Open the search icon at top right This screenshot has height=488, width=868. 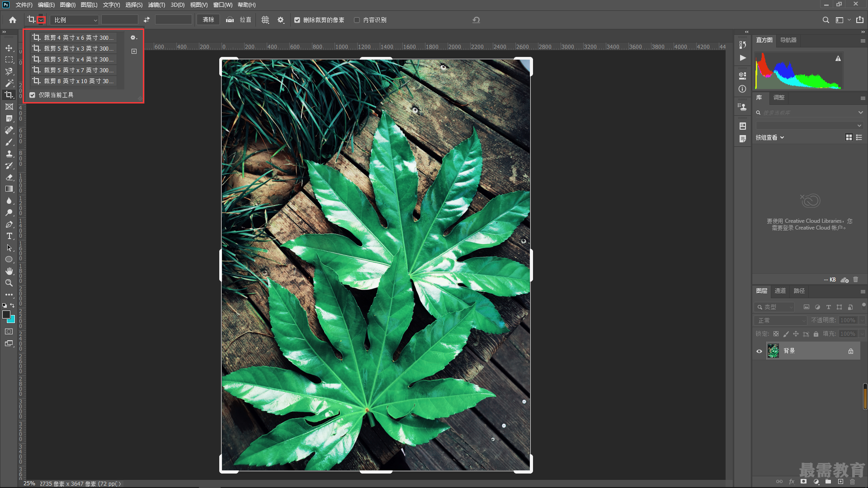click(x=826, y=20)
